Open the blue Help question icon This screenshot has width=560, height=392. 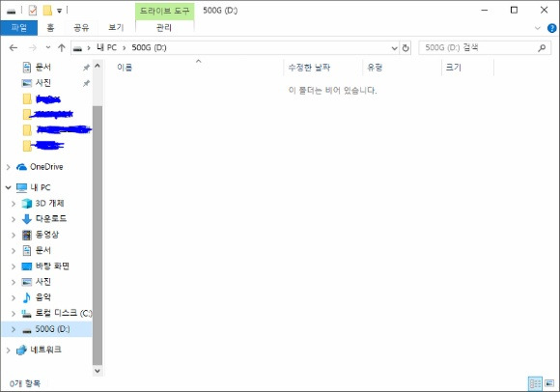(x=551, y=28)
